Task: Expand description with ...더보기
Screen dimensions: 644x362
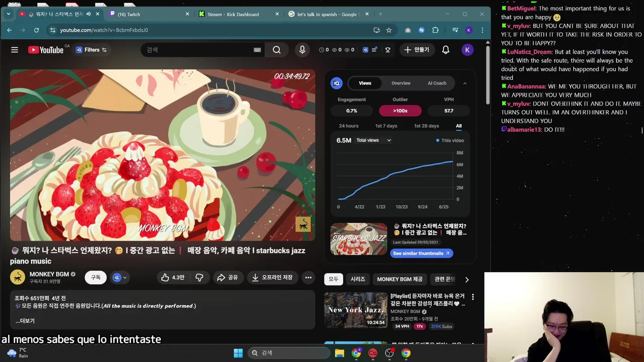Action: tap(25, 321)
